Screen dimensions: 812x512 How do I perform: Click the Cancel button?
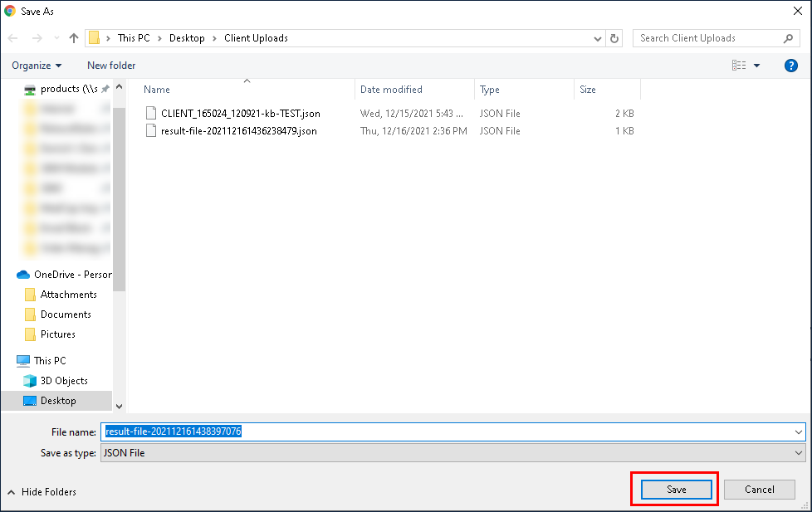759,490
